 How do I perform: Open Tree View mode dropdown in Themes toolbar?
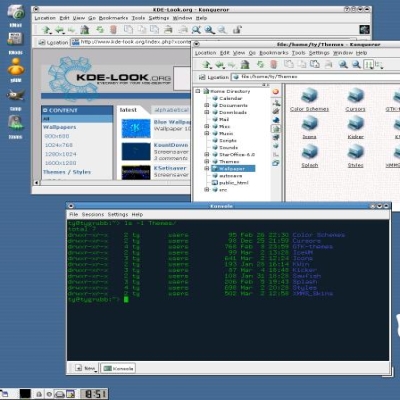[379, 64]
